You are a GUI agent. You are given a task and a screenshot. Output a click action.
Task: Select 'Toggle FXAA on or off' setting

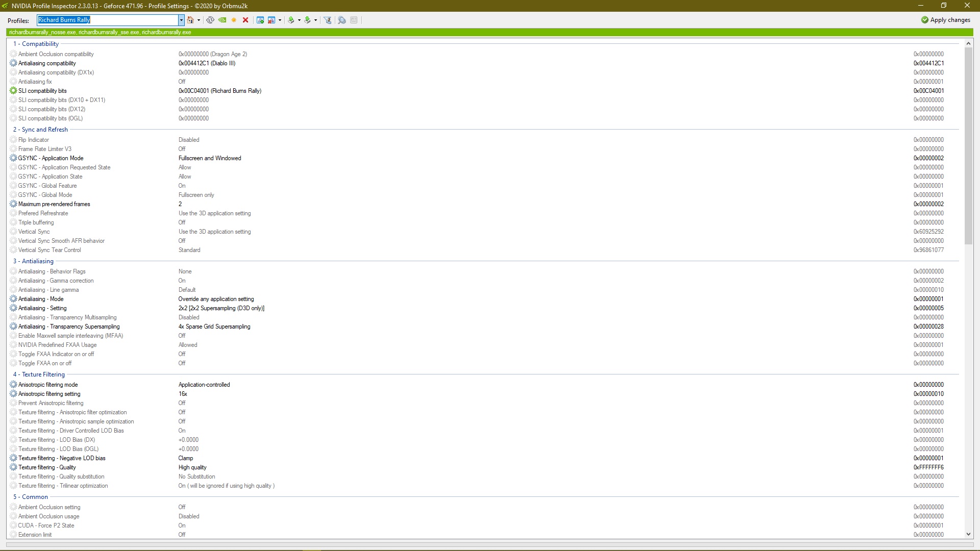click(45, 363)
